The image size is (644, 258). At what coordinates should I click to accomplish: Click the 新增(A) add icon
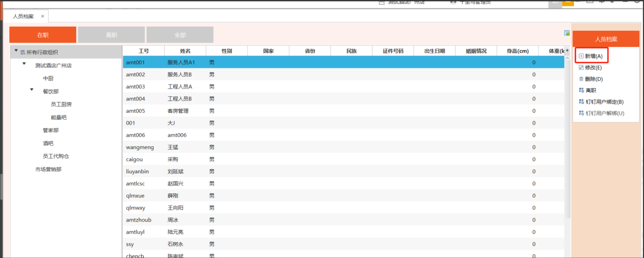[581, 56]
